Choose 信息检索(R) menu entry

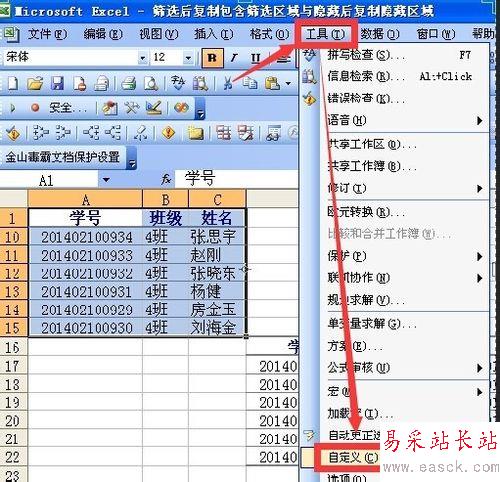click(x=395, y=77)
